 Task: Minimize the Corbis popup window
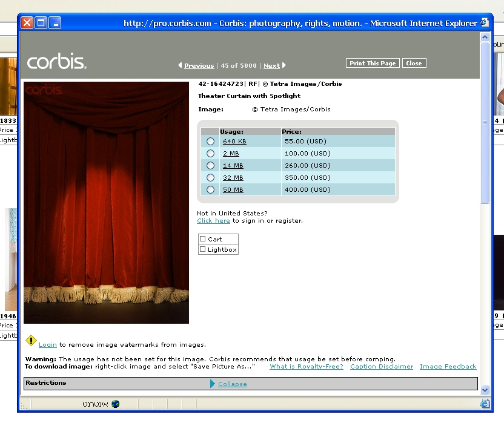pos(55,23)
